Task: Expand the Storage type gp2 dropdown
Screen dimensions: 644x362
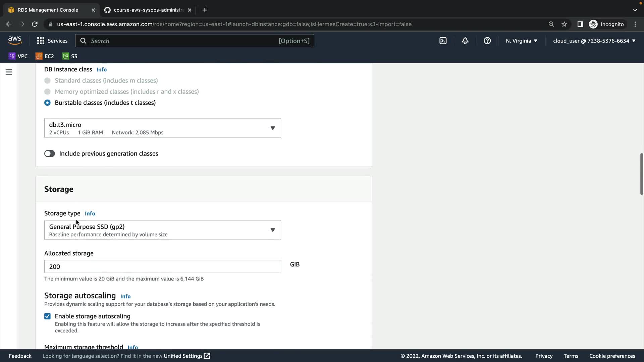Action: (162, 230)
